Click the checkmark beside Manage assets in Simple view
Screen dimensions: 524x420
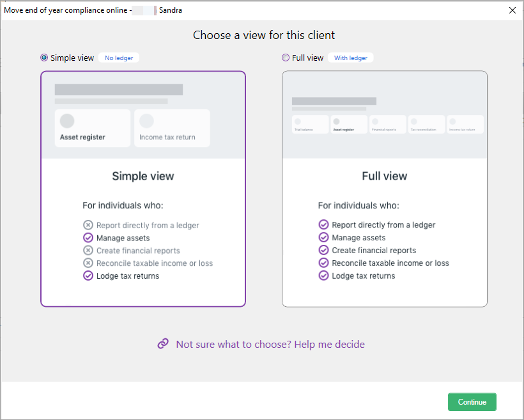88,237
